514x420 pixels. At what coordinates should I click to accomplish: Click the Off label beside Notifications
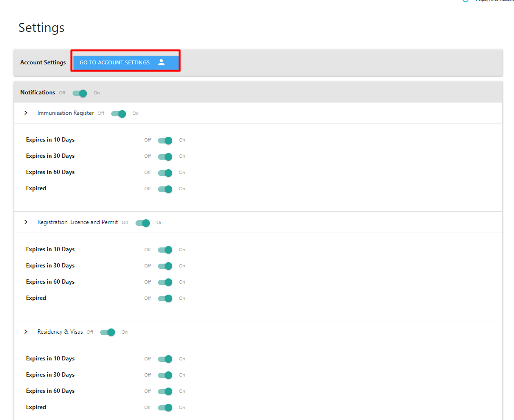click(62, 93)
